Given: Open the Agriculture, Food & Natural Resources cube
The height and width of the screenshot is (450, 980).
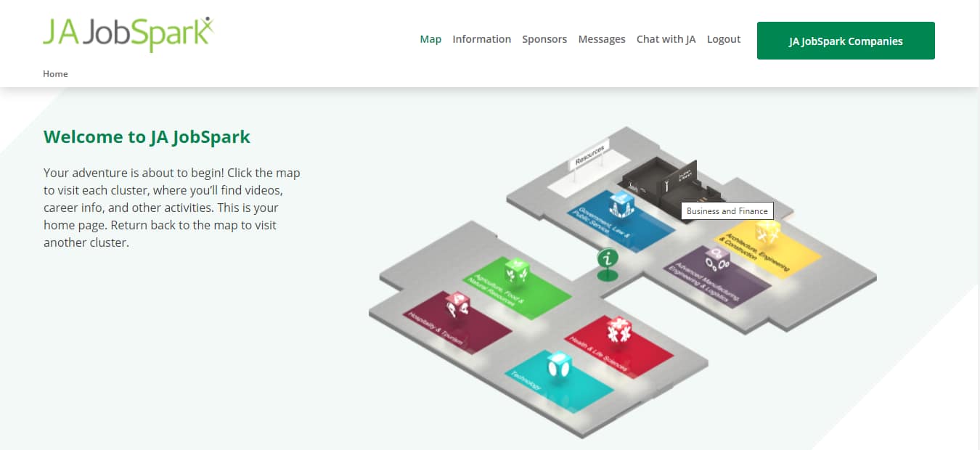Looking at the screenshot, I should click(x=517, y=271).
